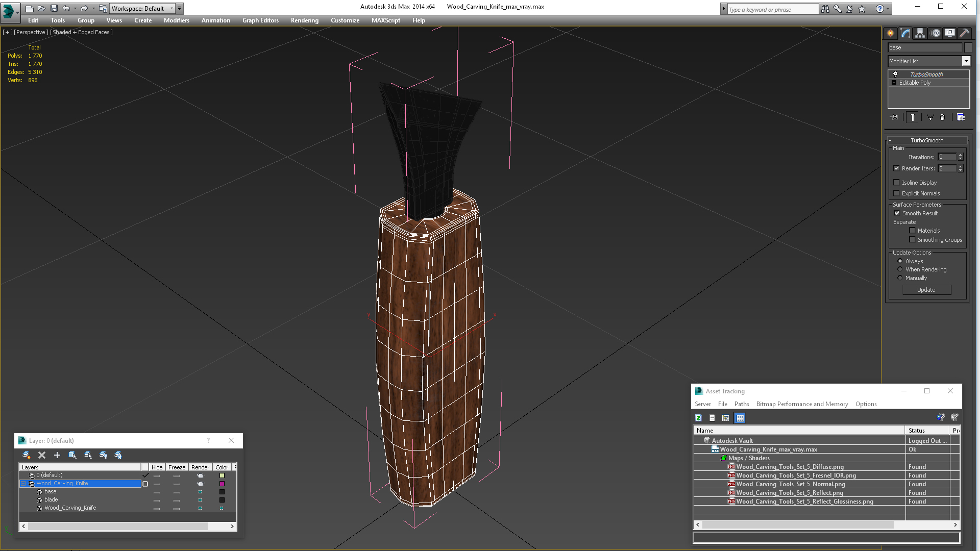The image size is (980, 551).
Task: Open the Display command panel tab
Action: click(x=950, y=33)
